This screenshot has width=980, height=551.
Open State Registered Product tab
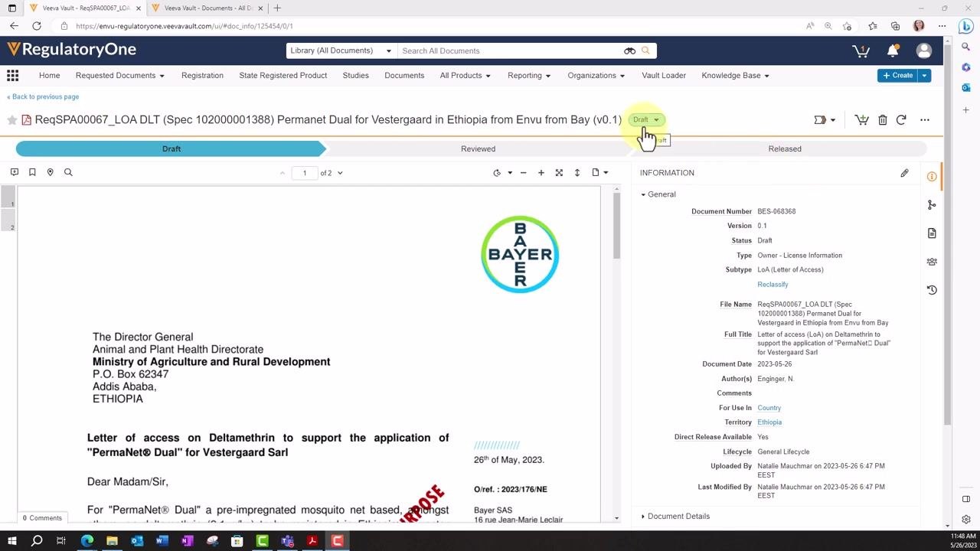click(x=283, y=75)
